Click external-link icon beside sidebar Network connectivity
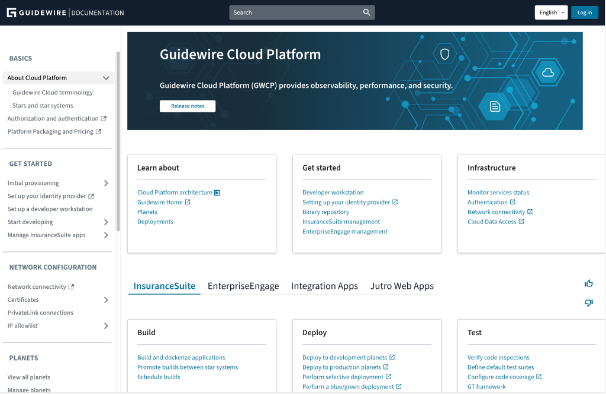Viewport: 606px width, 394px height. point(71,287)
